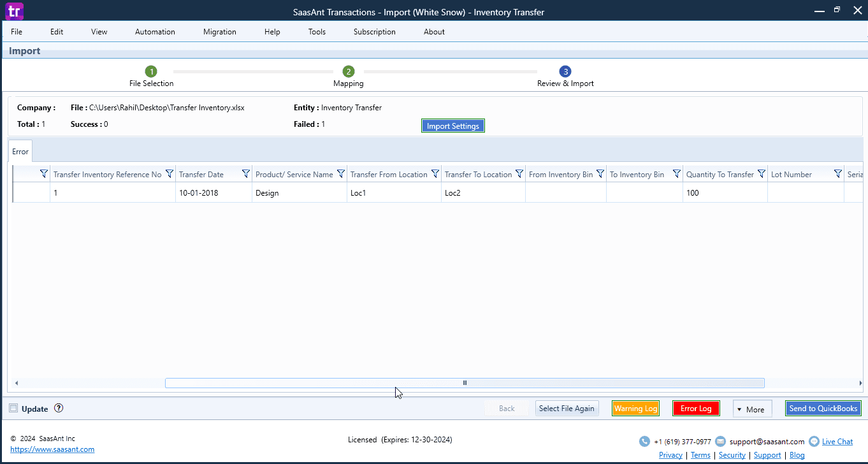868x464 pixels.
Task: Open the Help menu
Action: pyautogui.click(x=272, y=32)
